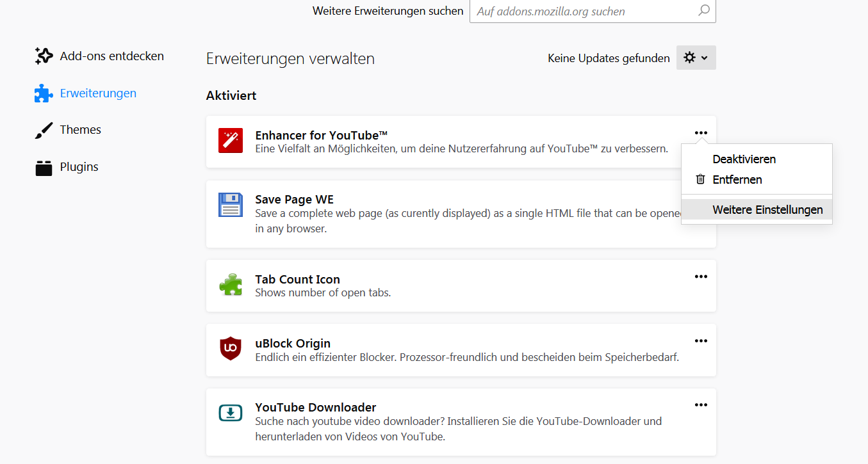Open the uBlock Origin extension title
The width and height of the screenshot is (868, 464).
pyautogui.click(x=293, y=344)
